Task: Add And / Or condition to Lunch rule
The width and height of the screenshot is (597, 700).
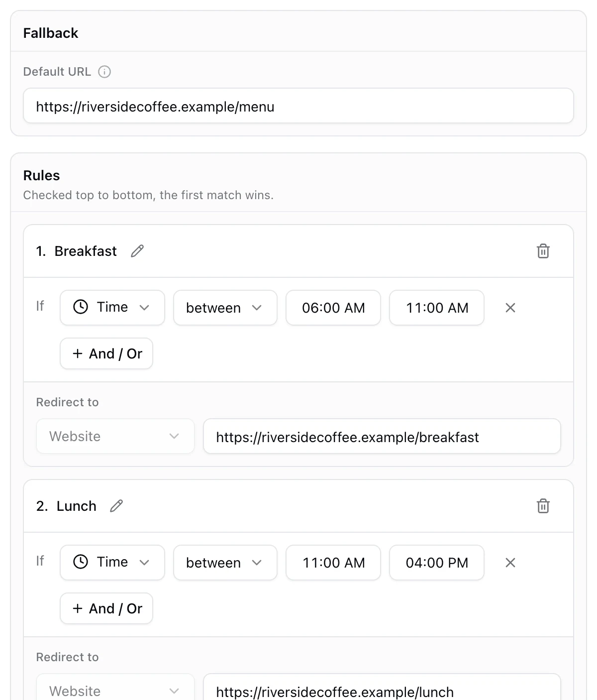Action: tap(106, 608)
